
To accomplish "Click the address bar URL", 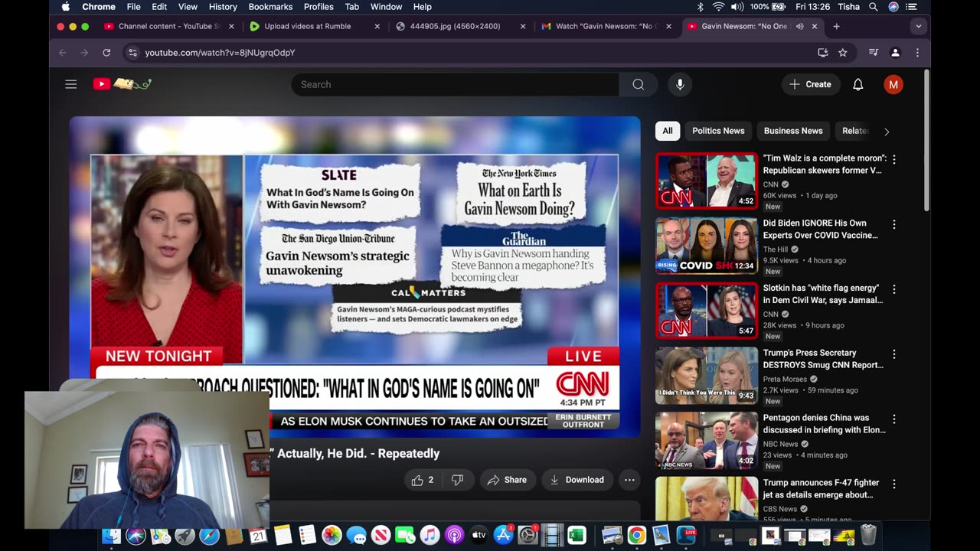I will coord(220,53).
